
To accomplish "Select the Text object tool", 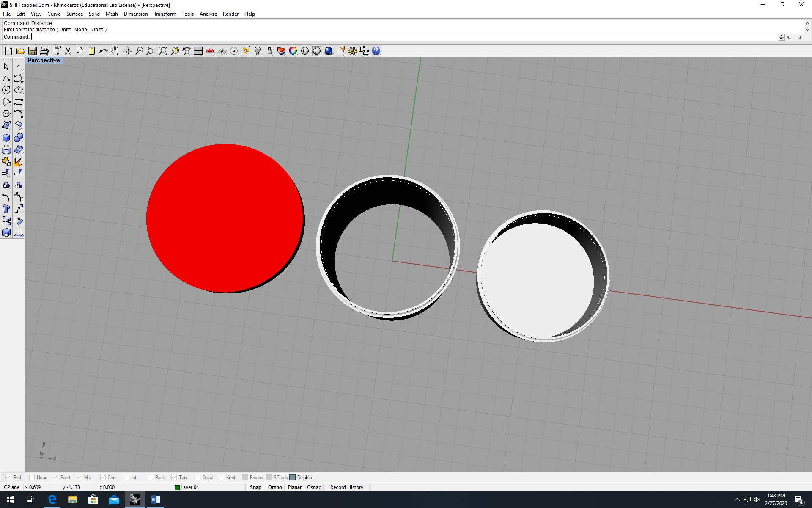I will (6, 209).
